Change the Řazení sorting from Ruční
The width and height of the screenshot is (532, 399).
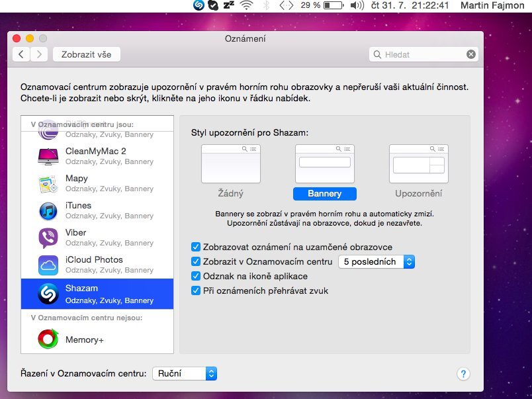(x=185, y=373)
